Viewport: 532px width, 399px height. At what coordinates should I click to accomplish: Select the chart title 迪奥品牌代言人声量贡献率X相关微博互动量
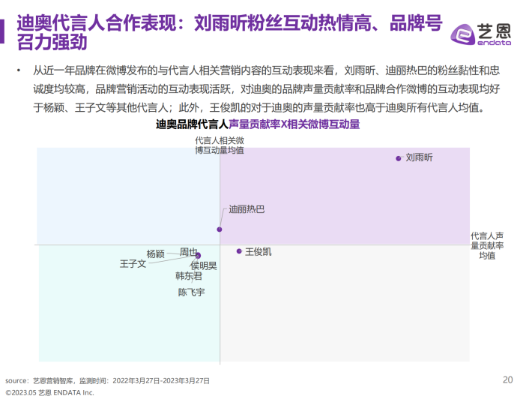(258, 124)
